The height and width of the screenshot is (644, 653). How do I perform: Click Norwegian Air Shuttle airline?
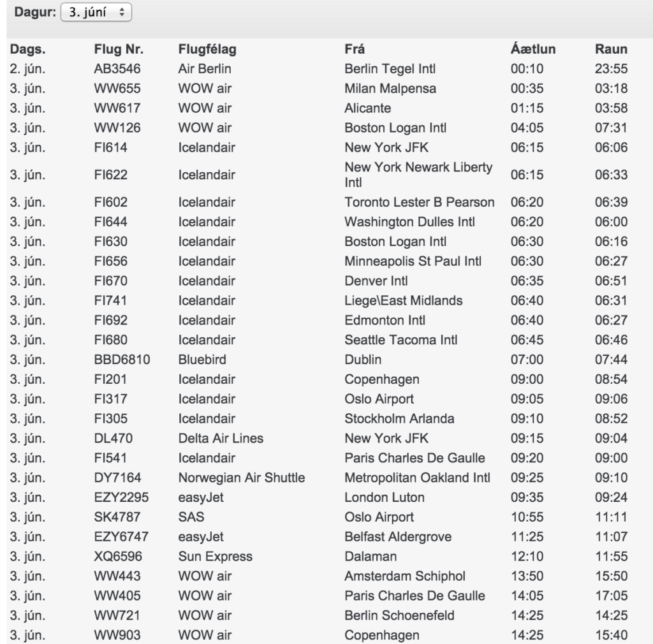(x=242, y=478)
